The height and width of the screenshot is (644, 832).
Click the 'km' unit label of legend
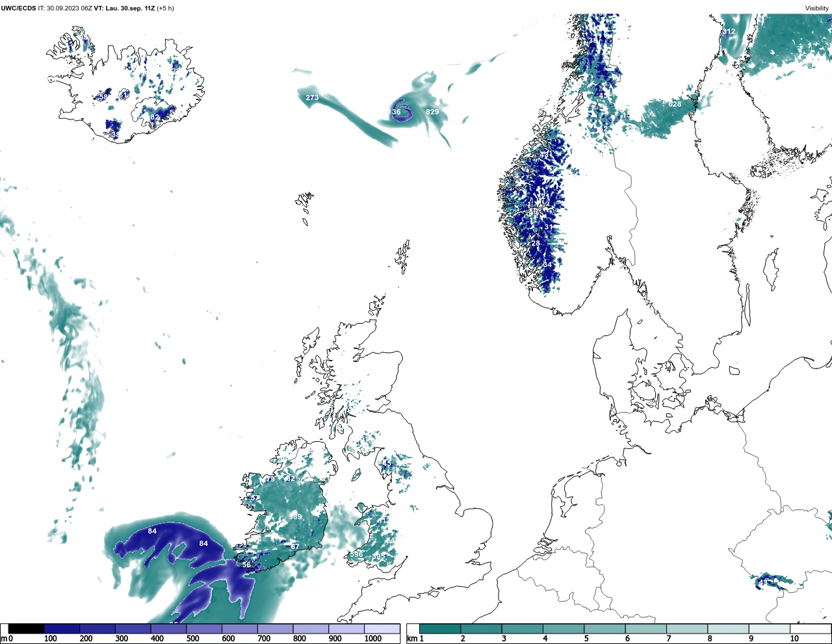coord(412,639)
